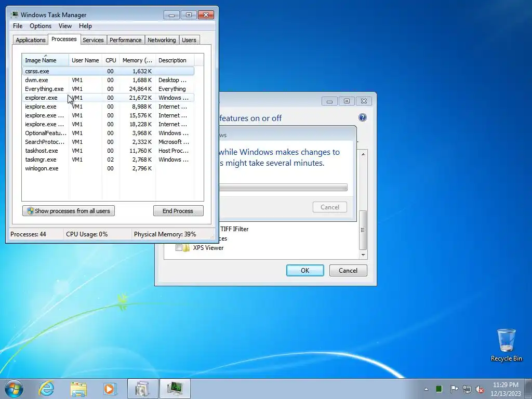Image resolution: width=532 pixels, height=399 pixels.
Task: Click the Windows Features help question icon
Action: pyautogui.click(x=362, y=117)
